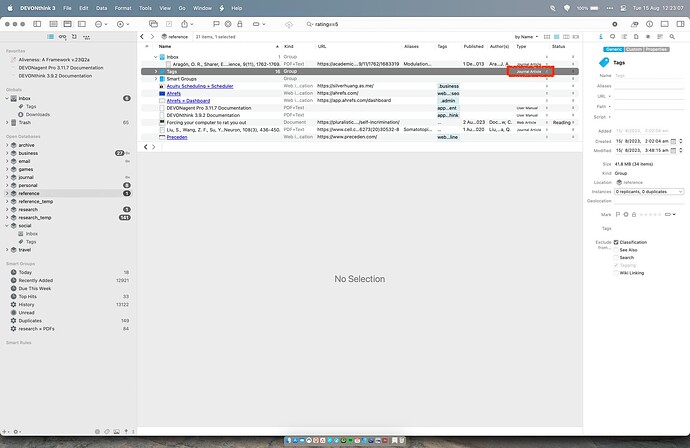Select the research database in sidebar
The image size is (690, 448).
click(x=28, y=209)
